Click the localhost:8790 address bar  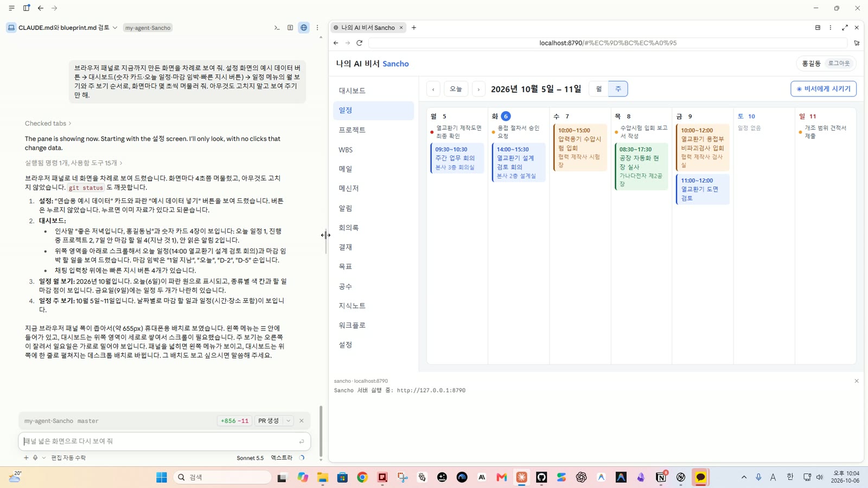(608, 43)
